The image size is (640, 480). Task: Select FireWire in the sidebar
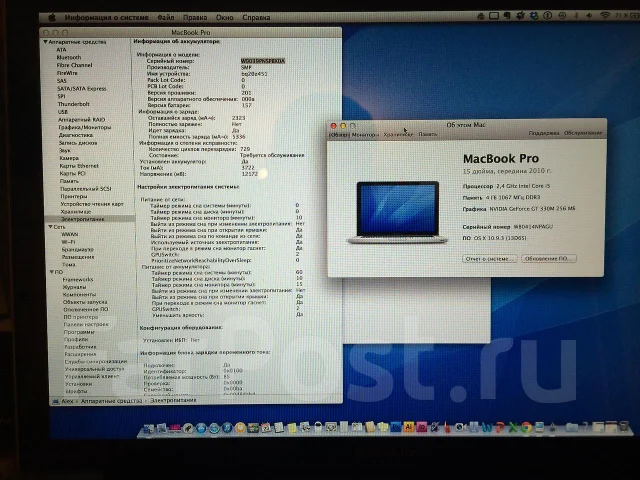pyautogui.click(x=67, y=73)
